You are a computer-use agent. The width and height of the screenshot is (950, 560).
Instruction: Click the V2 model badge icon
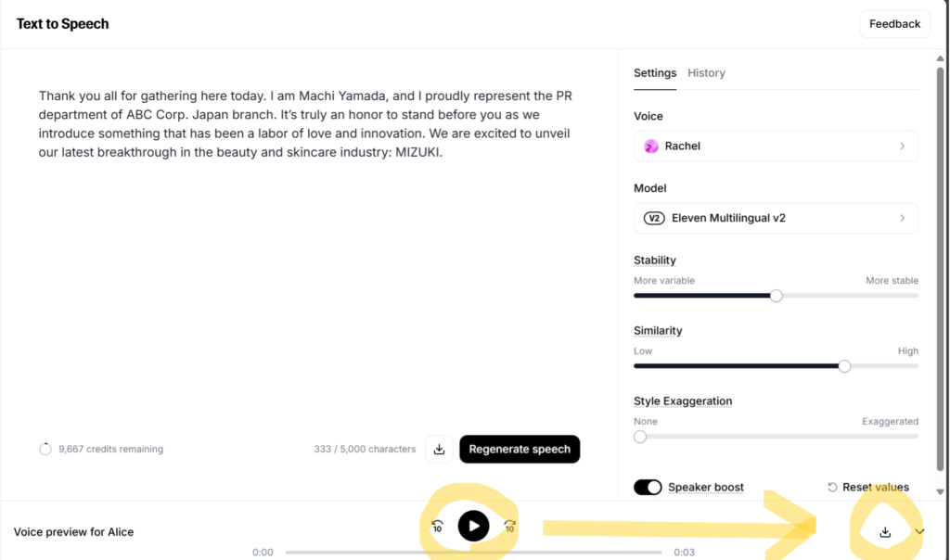coord(654,219)
